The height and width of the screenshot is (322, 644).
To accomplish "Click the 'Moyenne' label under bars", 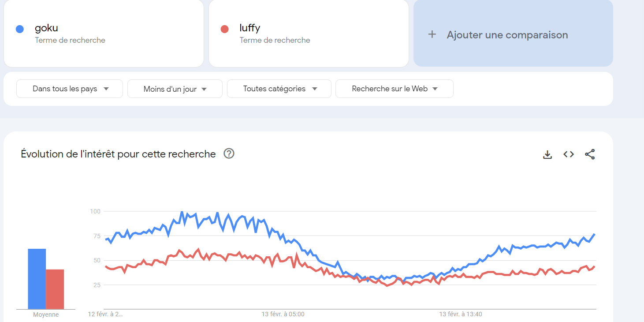I will point(46,315).
